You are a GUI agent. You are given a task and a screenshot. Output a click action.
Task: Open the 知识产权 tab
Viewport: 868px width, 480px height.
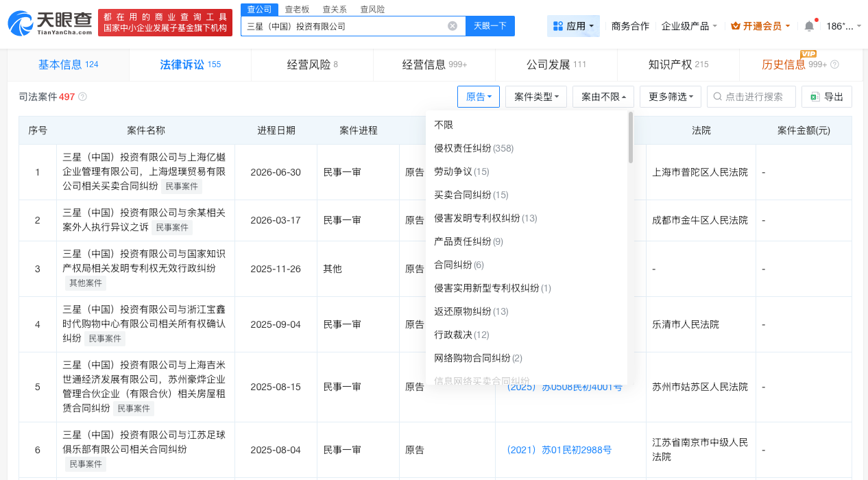point(678,64)
